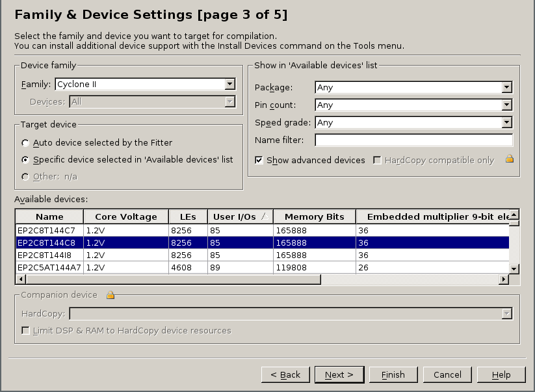Click the device list scroll down arrow
The image size is (535, 392).
point(514,269)
